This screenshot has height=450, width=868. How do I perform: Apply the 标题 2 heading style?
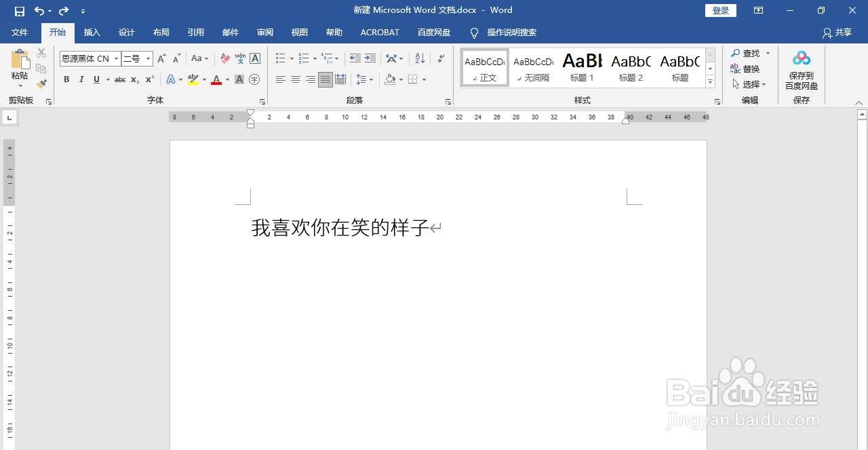pos(631,68)
